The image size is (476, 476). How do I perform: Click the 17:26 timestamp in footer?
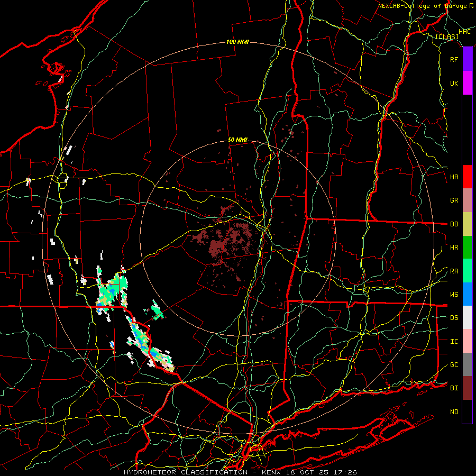click(x=346, y=472)
